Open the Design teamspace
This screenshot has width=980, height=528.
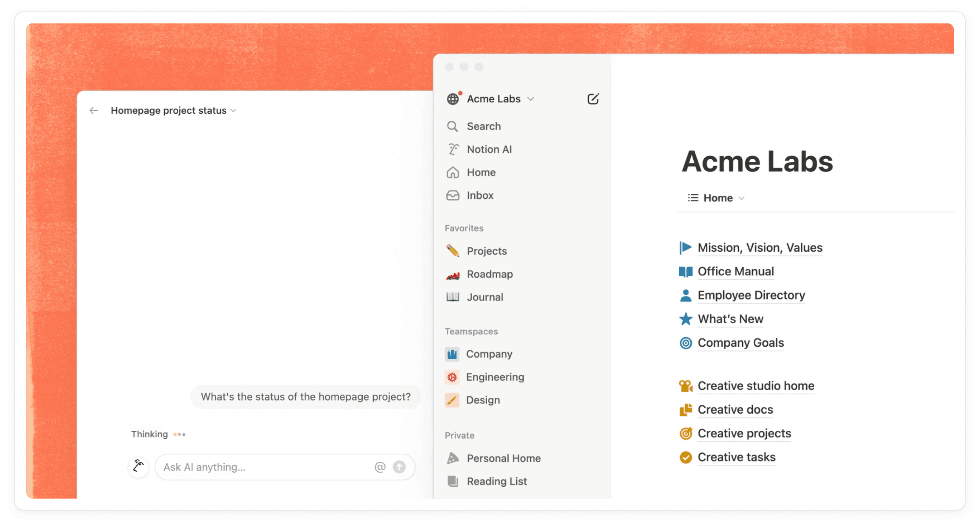click(x=483, y=400)
